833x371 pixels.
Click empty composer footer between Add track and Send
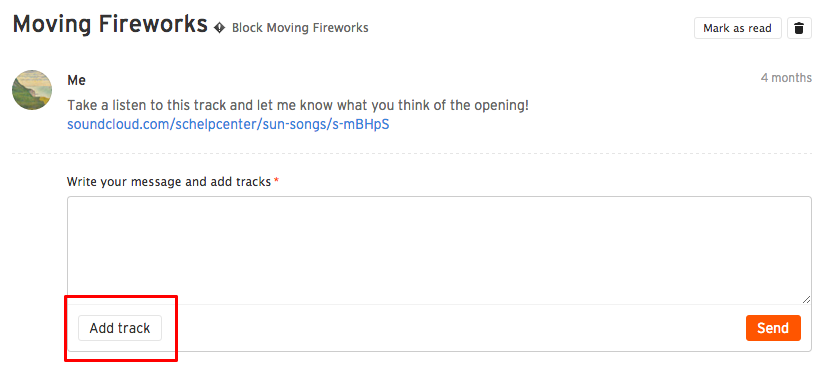454,328
